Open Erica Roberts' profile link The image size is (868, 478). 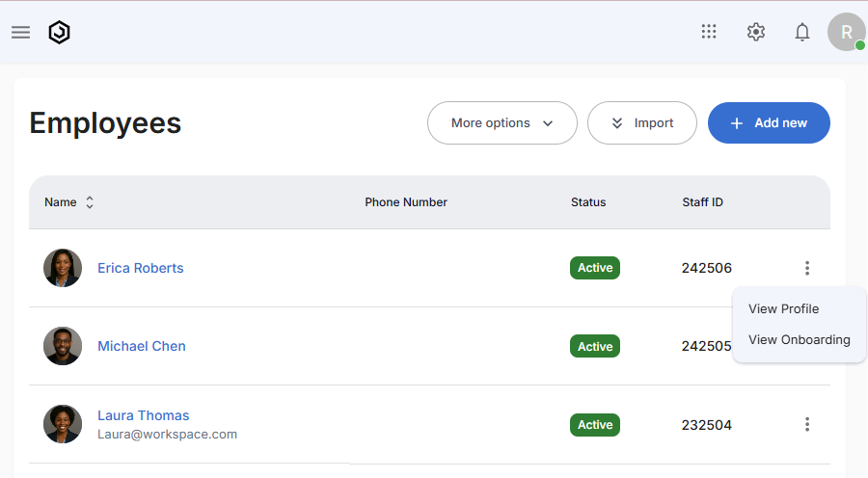[x=140, y=268]
